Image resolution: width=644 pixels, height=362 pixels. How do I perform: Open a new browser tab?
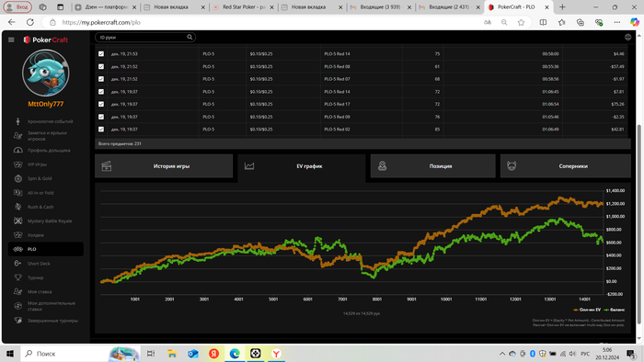click(562, 7)
